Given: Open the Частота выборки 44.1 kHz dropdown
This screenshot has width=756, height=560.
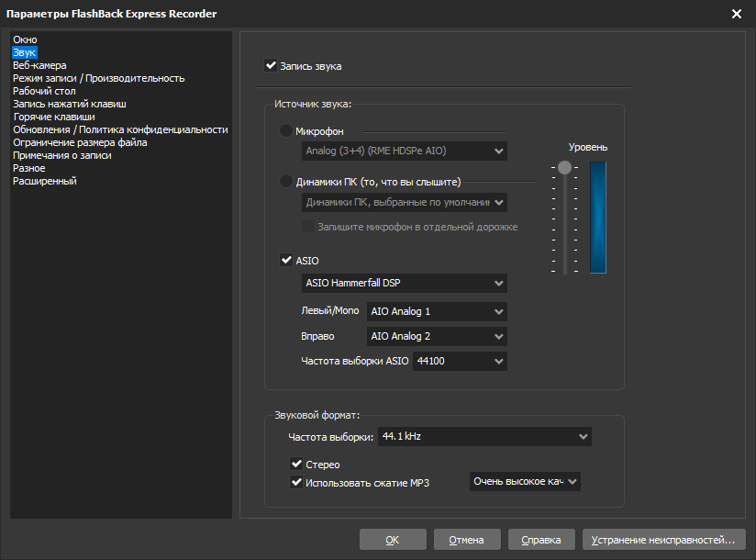Looking at the screenshot, I should [484, 436].
